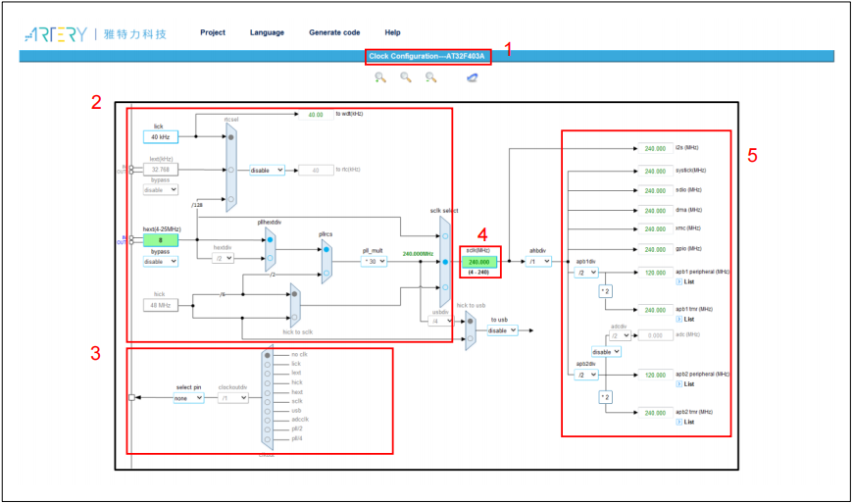
Task: Open ahbdiv /1 dropdown
Action: (x=538, y=261)
